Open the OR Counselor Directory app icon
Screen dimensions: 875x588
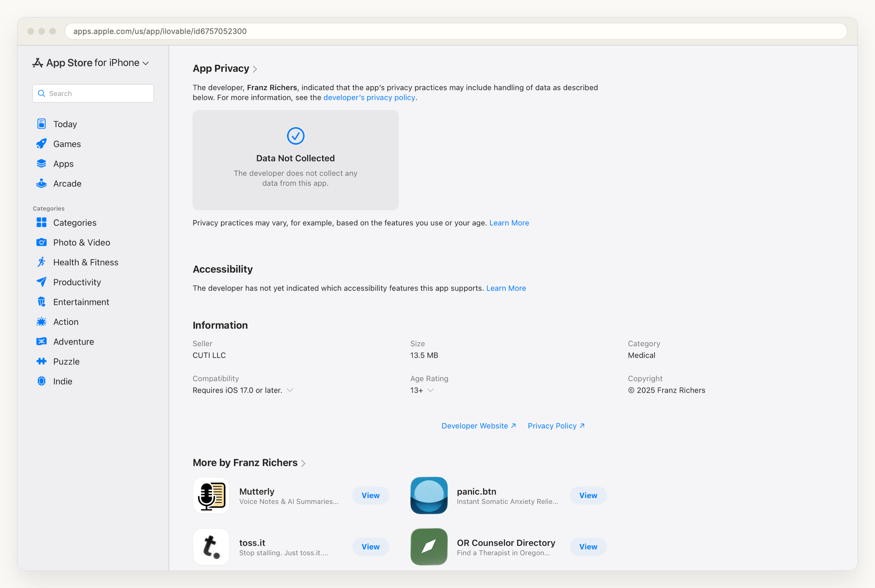coord(429,547)
